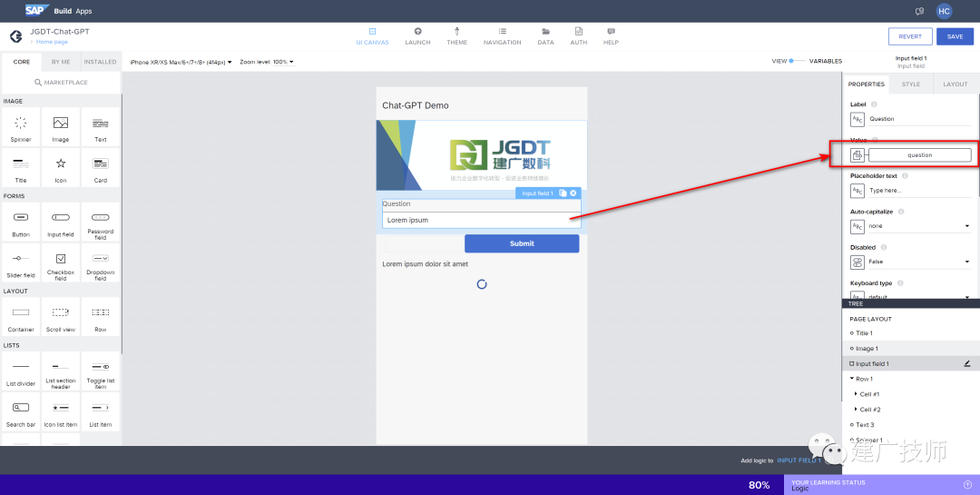
Task: Add the Icon list item component
Action: point(61,411)
